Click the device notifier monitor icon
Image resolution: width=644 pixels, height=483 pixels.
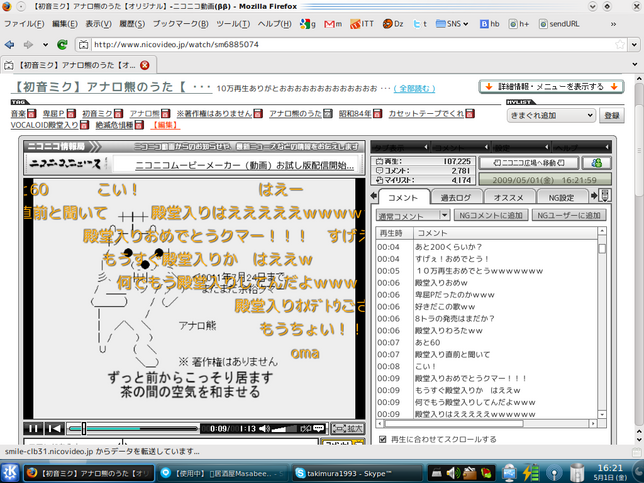pos(509,473)
